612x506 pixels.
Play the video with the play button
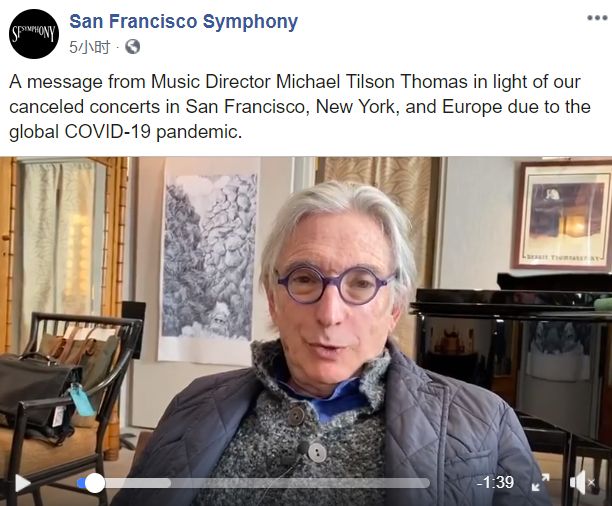pos(23,483)
